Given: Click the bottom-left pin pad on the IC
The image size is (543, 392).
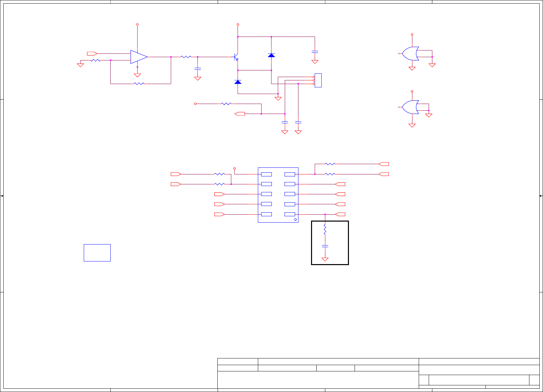Looking at the screenshot, I should (267, 214).
